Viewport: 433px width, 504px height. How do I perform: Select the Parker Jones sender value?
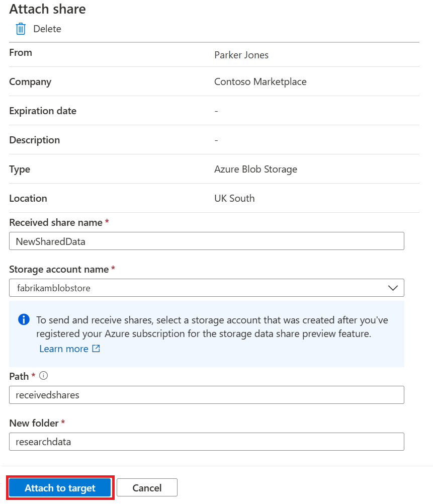[241, 55]
